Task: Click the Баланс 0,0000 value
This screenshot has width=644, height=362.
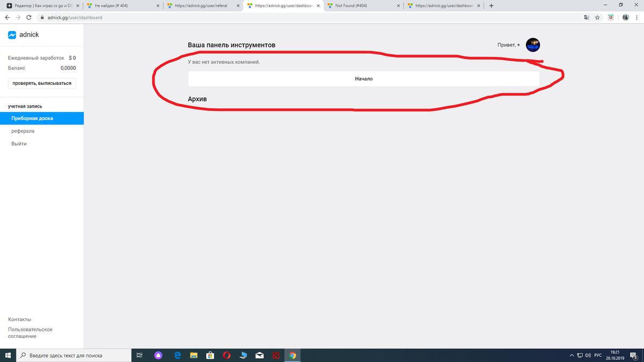Action: coord(68,68)
